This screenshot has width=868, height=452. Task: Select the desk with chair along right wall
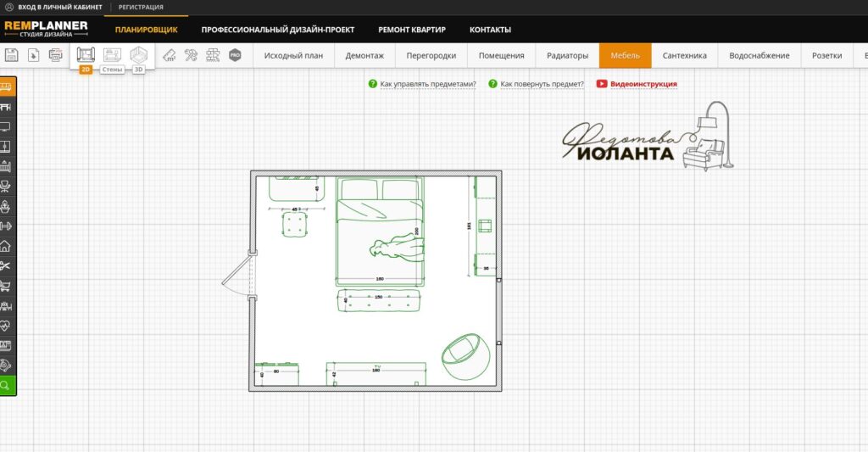(484, 226)
